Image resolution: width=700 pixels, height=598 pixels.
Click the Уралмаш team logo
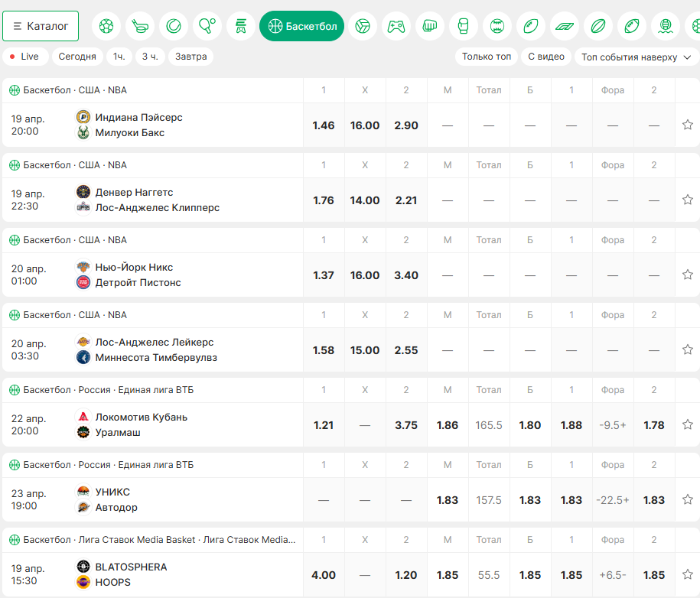click(83, 432)
